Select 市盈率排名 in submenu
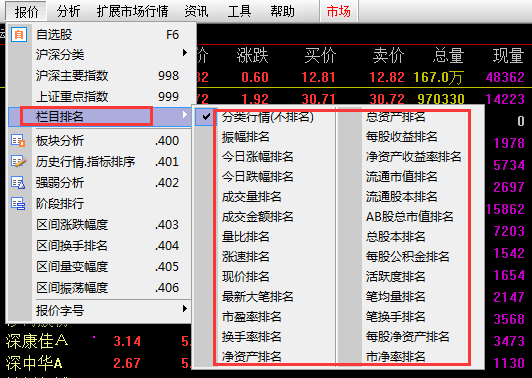 coord(251,317)
